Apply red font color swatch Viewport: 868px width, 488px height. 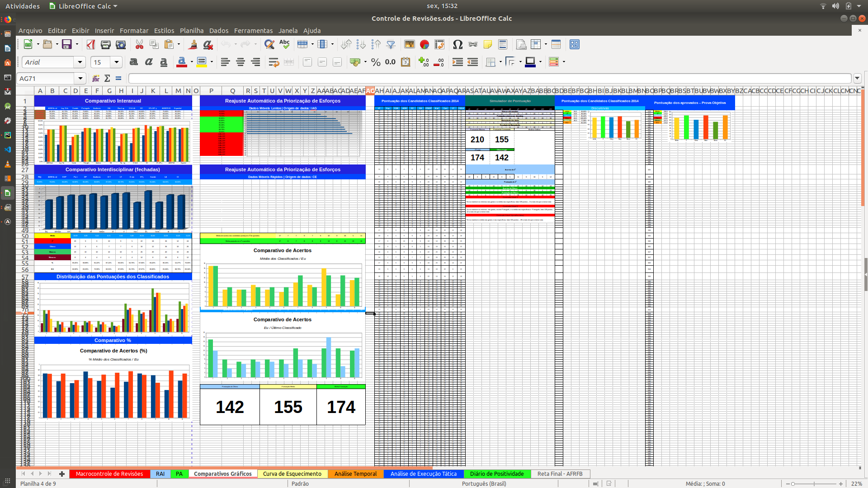click(182, 62)
